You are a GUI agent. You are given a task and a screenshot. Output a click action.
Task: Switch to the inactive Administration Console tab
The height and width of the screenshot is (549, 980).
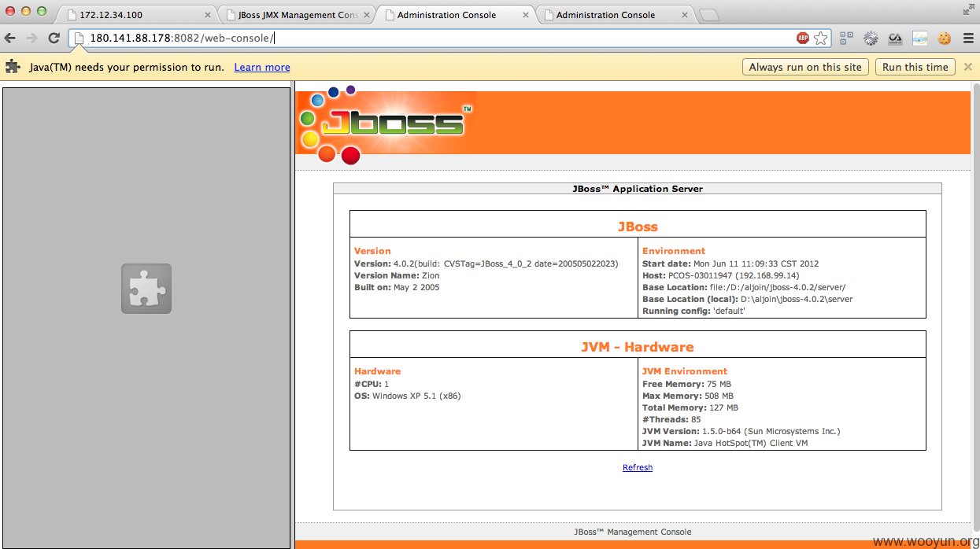613,15
